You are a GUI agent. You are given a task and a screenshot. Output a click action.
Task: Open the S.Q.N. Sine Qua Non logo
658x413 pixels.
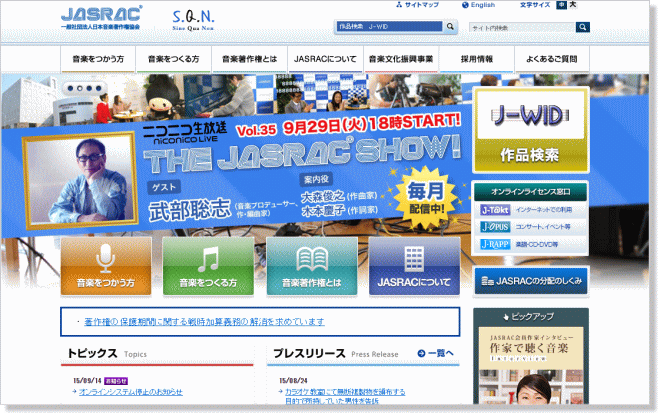click(x=193, y=20)
